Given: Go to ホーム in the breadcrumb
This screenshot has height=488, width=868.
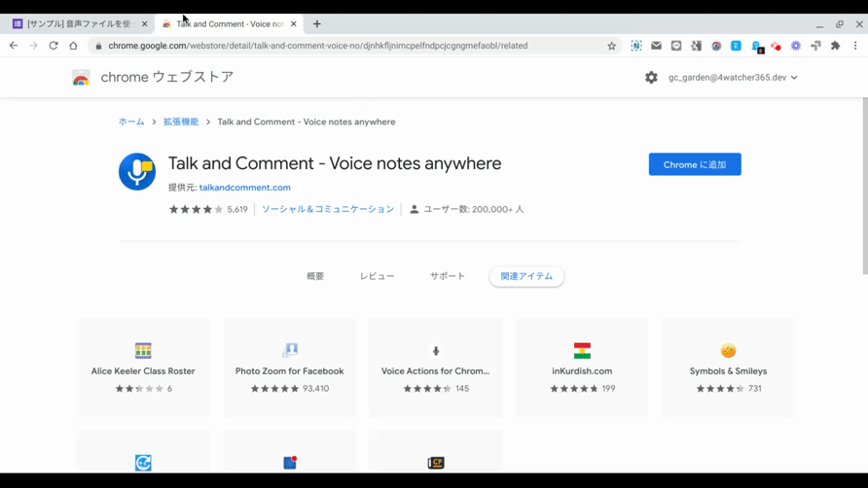Looking at the screenshot, I should coord(131,122).
